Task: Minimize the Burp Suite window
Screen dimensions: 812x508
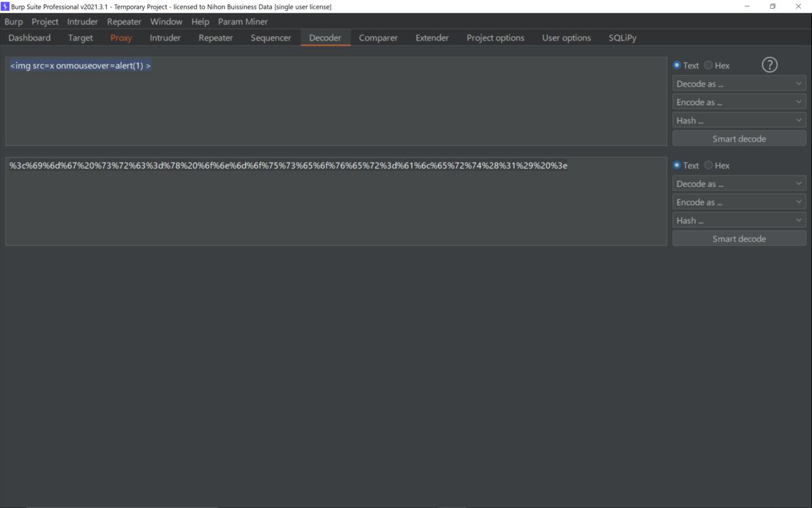Action: tap(748, 6)
